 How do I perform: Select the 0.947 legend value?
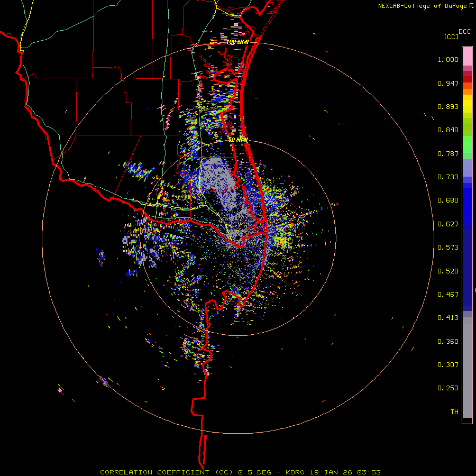(448, 83)
